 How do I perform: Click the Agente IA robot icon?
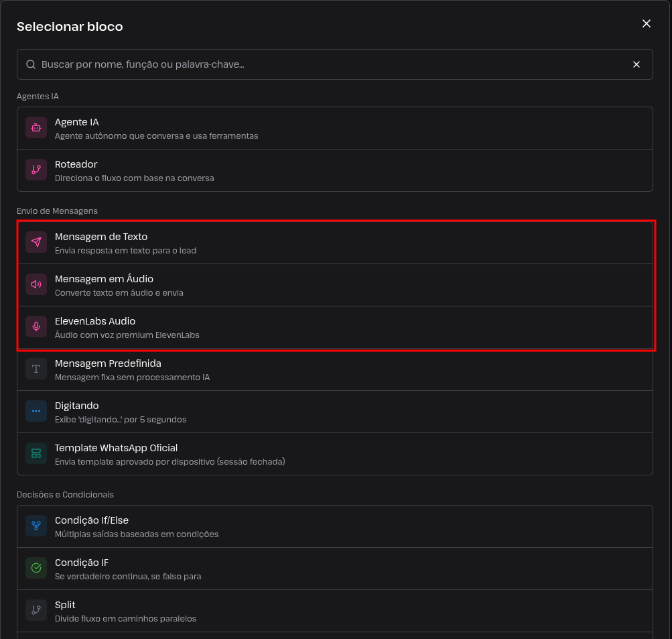(36, 128)
